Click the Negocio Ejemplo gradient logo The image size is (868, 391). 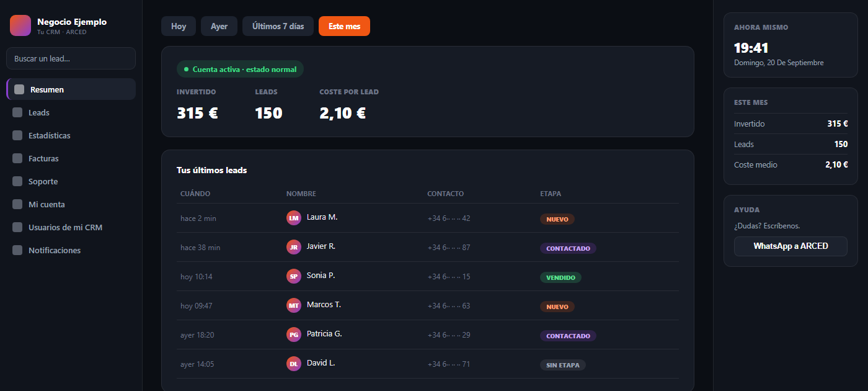pyautogui.click(x=20, y=25)
